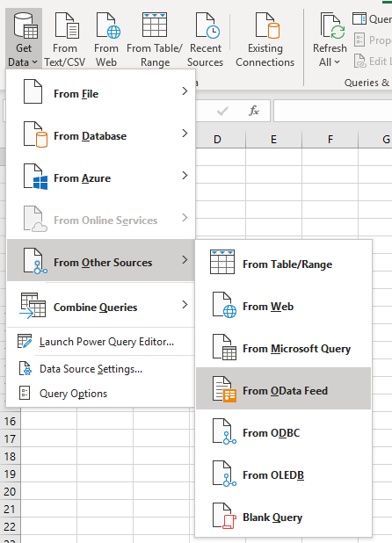Screen dimensions: 392x543
Task: Select row 21 header
Action: 10,509
